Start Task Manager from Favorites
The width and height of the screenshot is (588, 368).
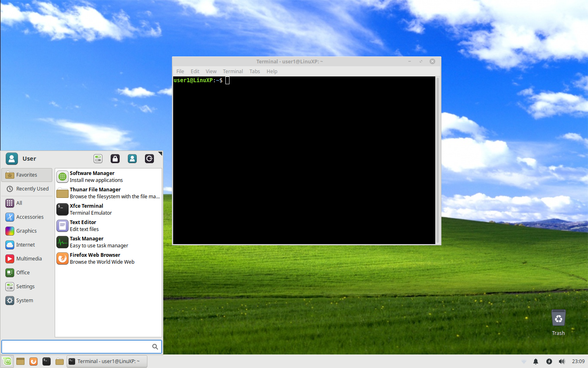109,242
